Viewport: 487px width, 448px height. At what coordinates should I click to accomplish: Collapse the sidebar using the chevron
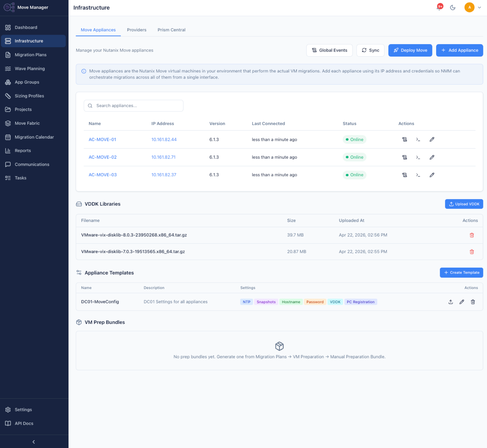[x=34, y=442]
